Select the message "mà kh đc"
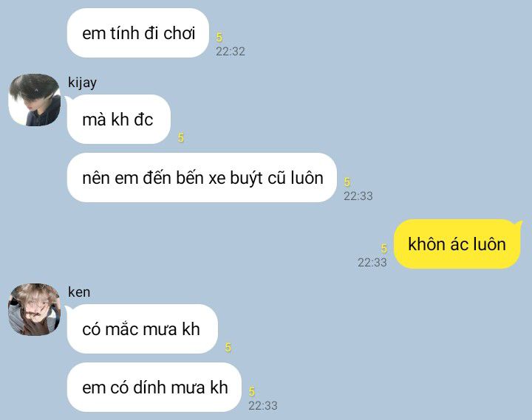 pyautogui.click(x=119, y=120)
